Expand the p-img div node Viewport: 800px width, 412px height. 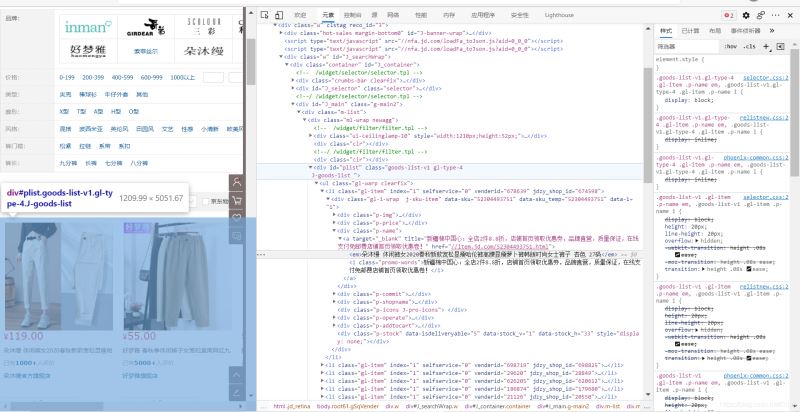pos(334,215)
